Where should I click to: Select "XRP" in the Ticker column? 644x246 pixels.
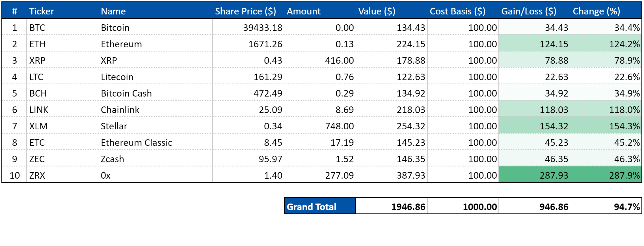pyautogui.click(x=38, y=61)
